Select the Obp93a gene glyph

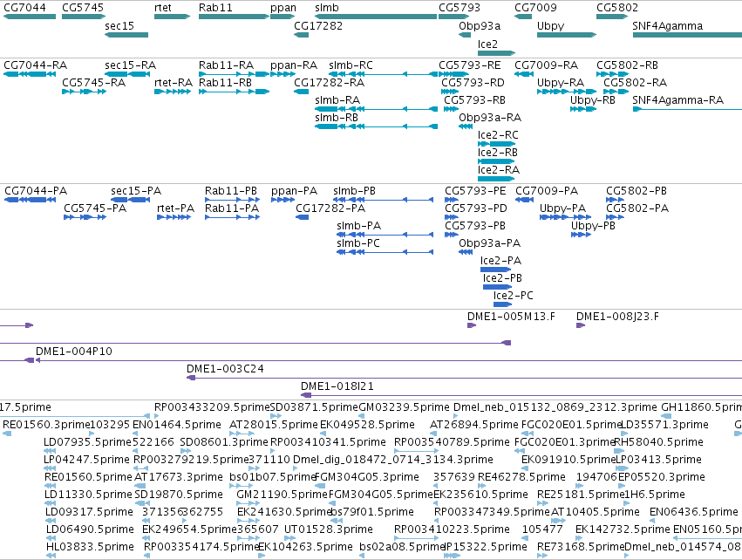click(465, 35)
